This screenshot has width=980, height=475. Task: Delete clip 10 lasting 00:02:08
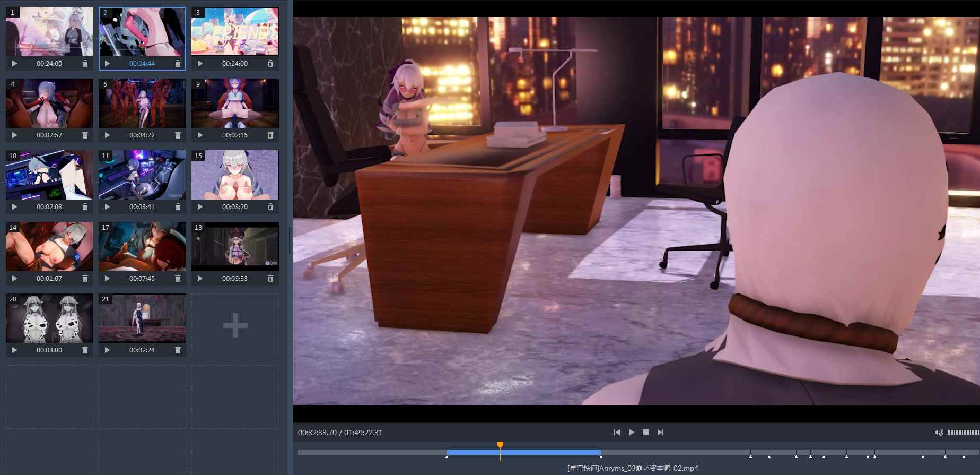[85, 207]
